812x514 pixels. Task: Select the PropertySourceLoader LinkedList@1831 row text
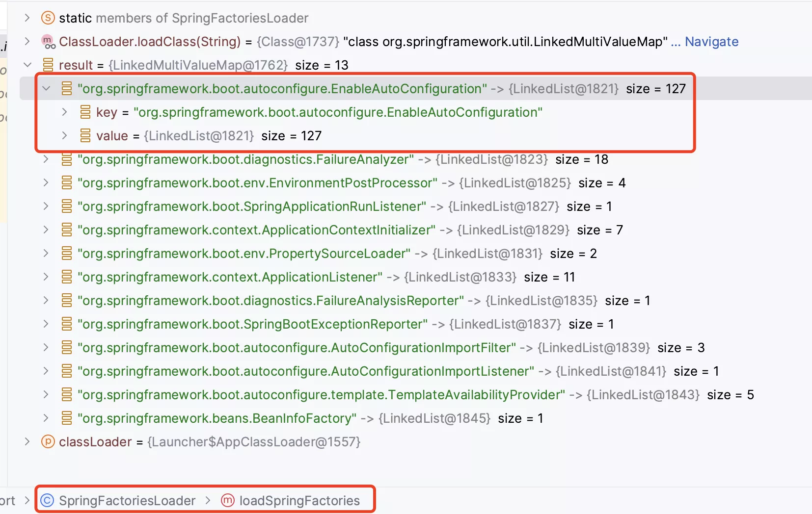coord(337,254)
